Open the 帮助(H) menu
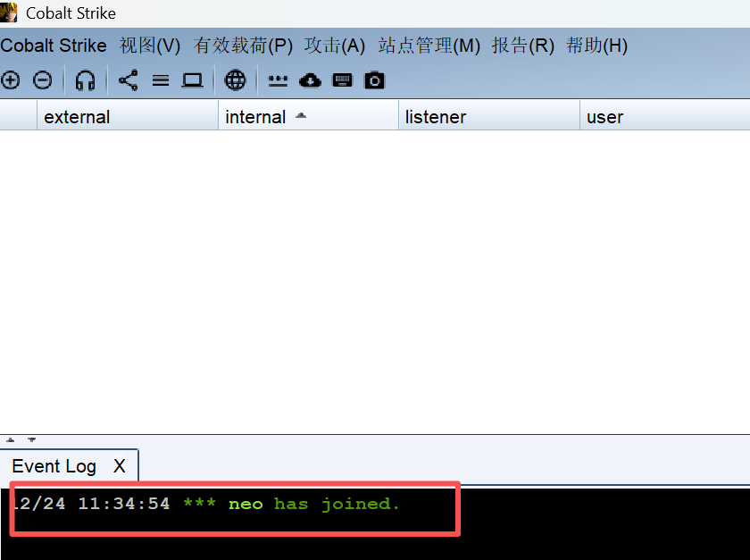 [597, 46]
